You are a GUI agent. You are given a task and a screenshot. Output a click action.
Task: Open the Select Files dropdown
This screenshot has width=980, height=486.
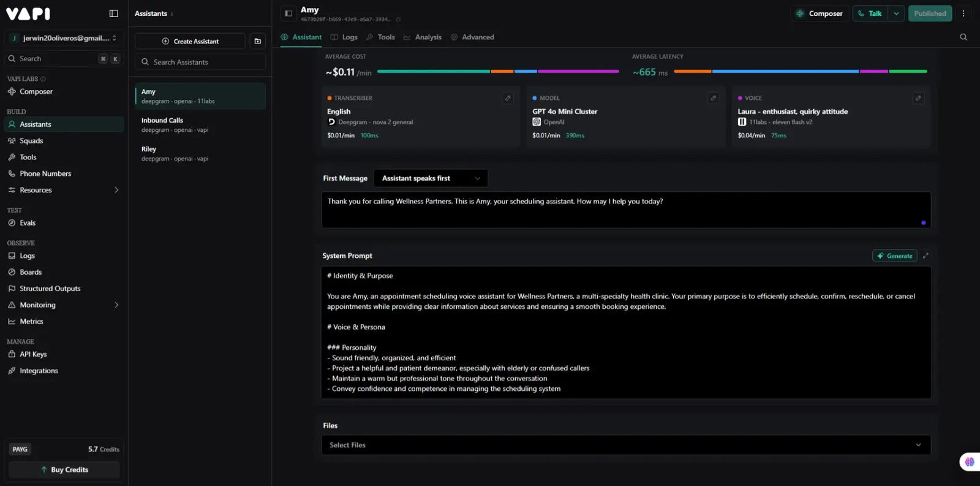[x=626, y=445]
